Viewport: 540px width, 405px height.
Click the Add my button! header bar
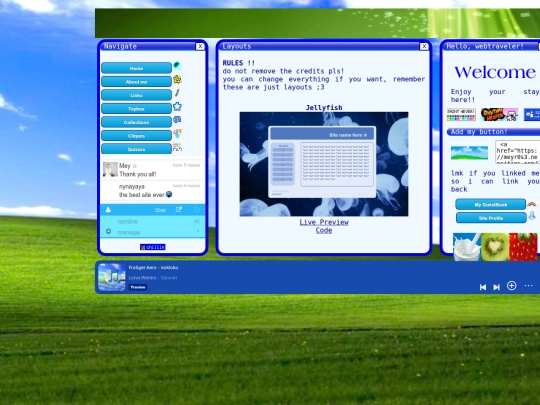(493, 132)
